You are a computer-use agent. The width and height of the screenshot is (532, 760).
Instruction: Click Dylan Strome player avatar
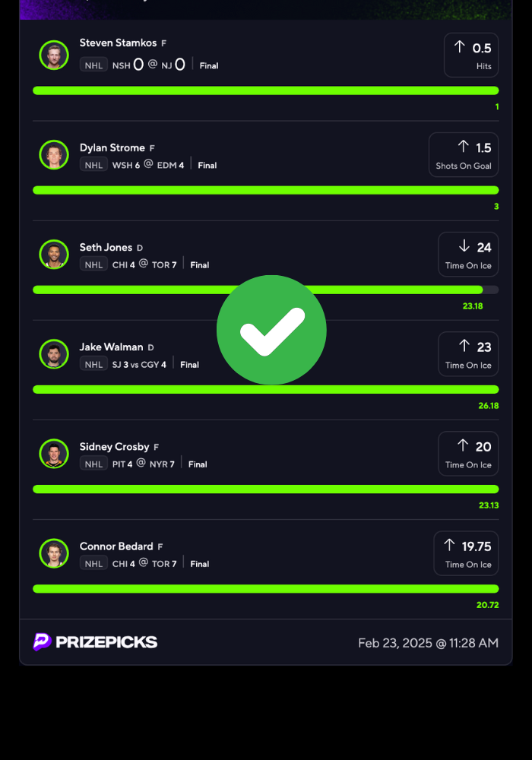click(x=54, y=154)
